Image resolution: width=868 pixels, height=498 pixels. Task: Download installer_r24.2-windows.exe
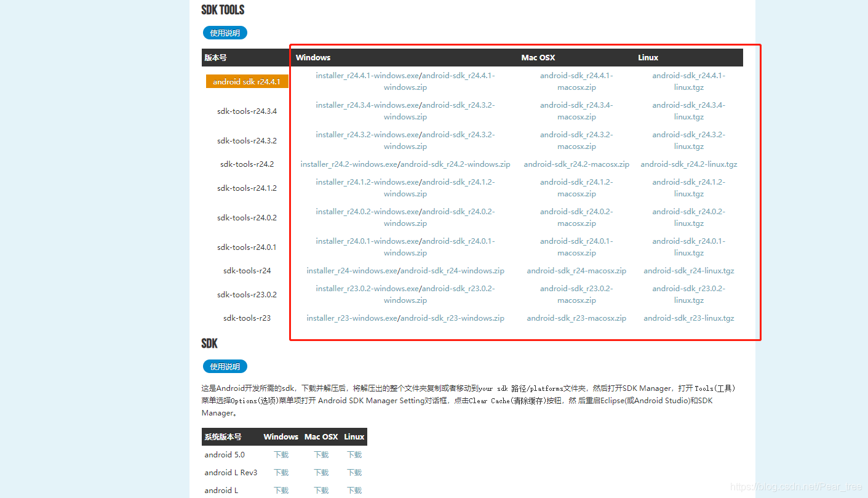coord(349,164)
